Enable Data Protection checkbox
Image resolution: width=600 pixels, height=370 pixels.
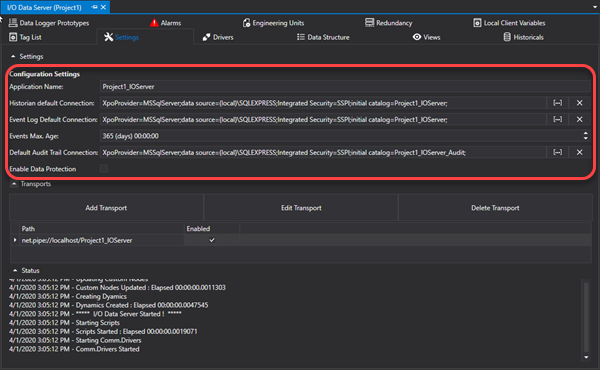[x=104, y=169]
